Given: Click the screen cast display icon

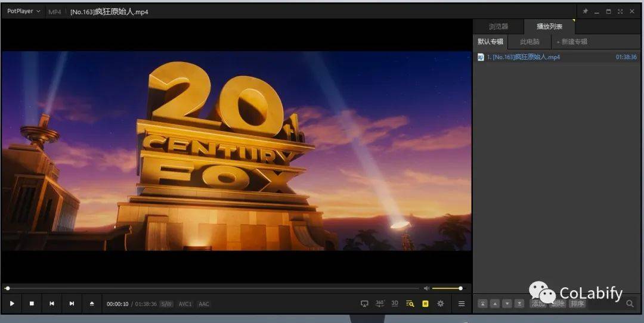Looking at the screenshot, I should [x=365, y=303].
